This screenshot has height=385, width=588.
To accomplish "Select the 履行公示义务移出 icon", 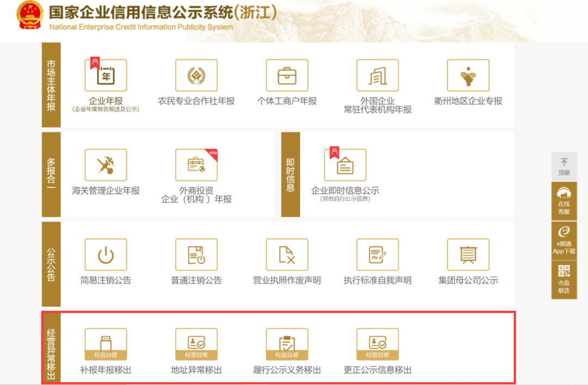I will tap(287, 344).
